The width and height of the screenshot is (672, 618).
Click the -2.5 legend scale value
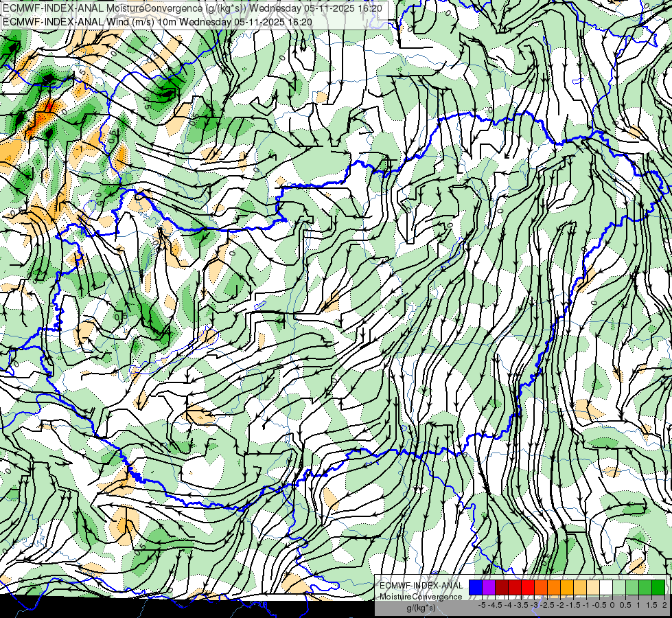[548, 605]
